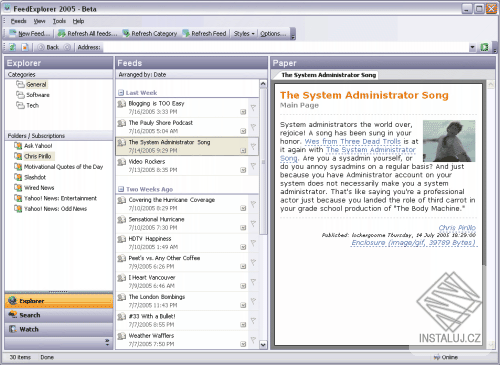The height and width of the screenshot is (365, 500).
Task: Toggle flag on The System Administrator Song
Action: [253, 146]
